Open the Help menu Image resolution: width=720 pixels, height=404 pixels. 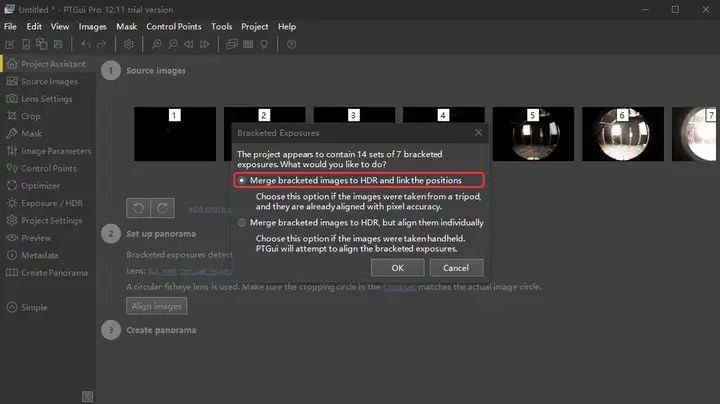(287, 27)
